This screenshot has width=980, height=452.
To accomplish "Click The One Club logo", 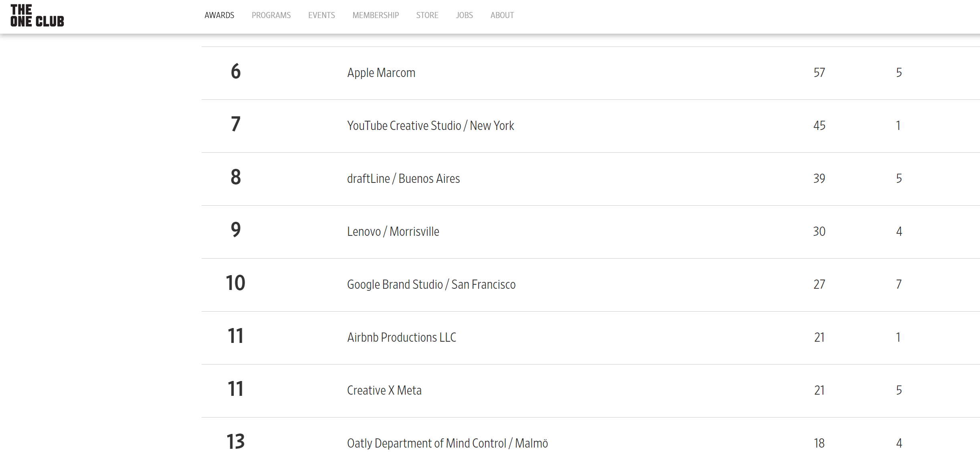I will point(37,16).
